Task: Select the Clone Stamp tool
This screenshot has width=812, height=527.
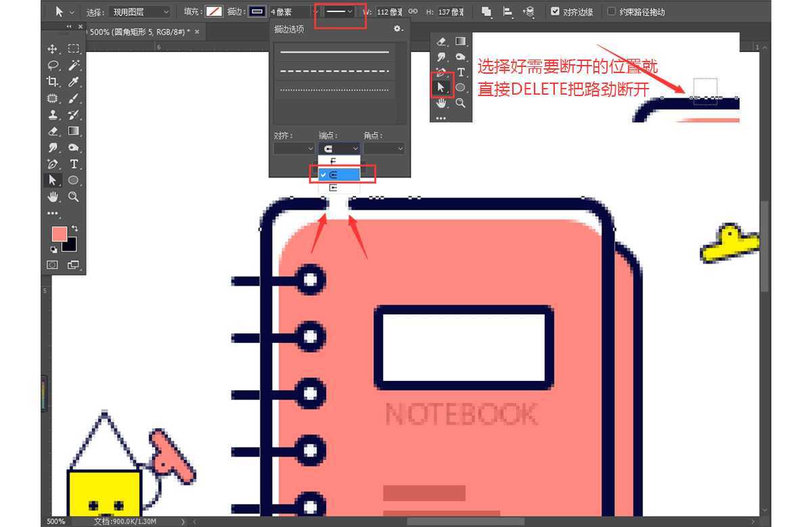Action: pyautogui.click(x=52, y=114)
